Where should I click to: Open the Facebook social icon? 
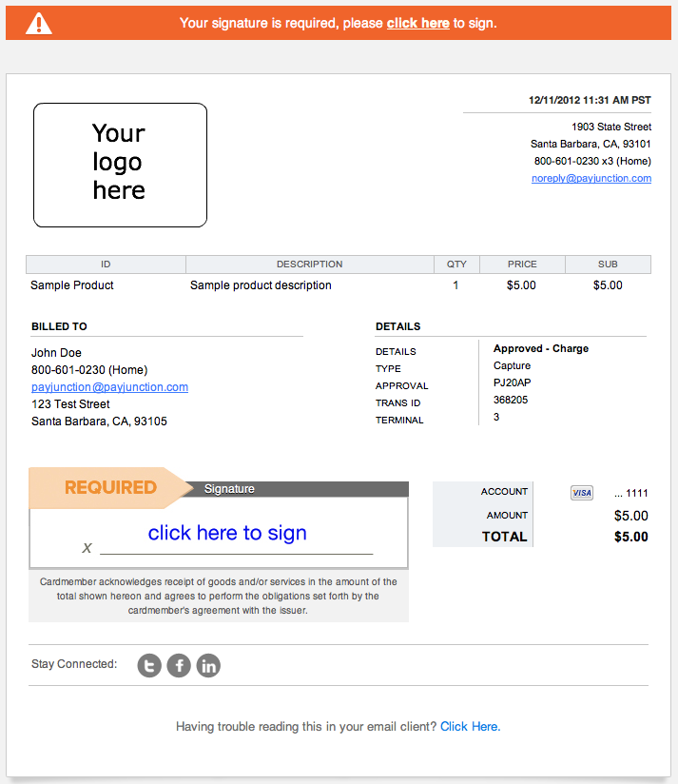pyautogui.click(x=179, y=665)
